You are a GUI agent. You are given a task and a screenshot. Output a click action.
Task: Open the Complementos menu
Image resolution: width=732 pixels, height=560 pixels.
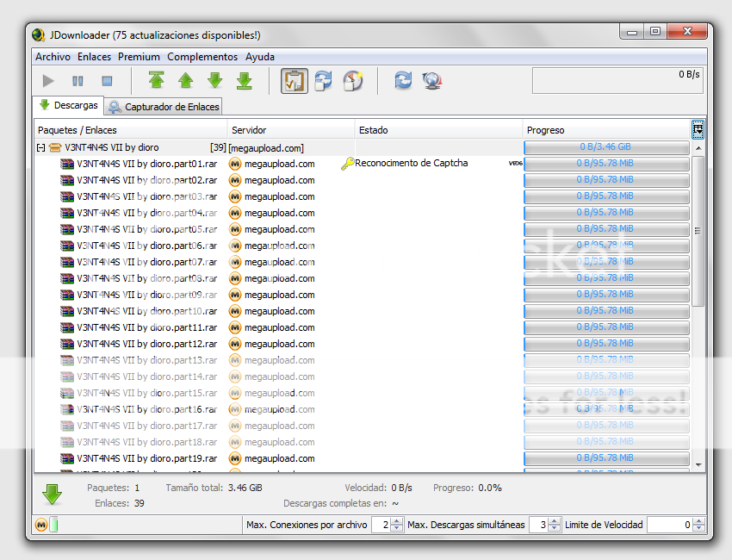[202, 57]
